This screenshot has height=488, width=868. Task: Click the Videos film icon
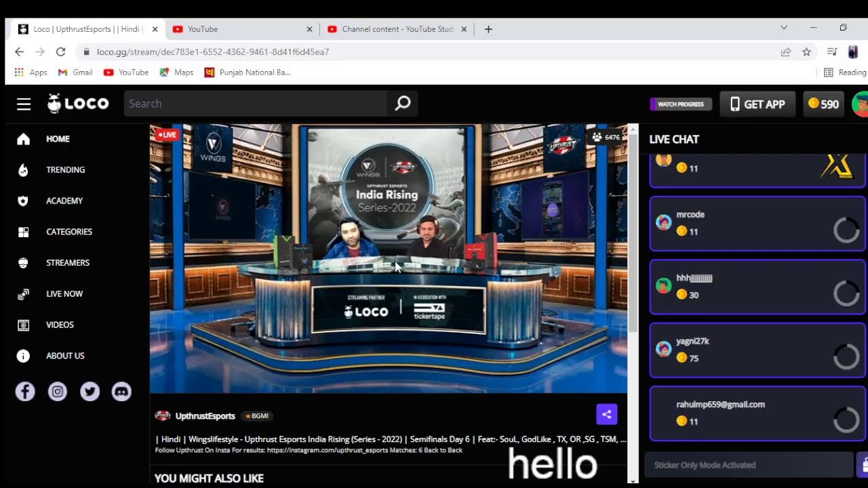pos(24,325)
